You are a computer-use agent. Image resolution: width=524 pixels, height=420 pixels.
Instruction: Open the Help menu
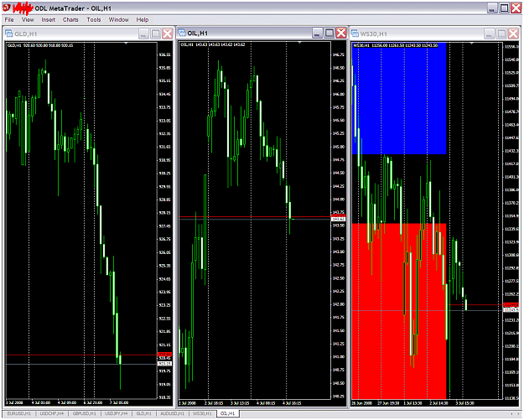pos(142,20)
